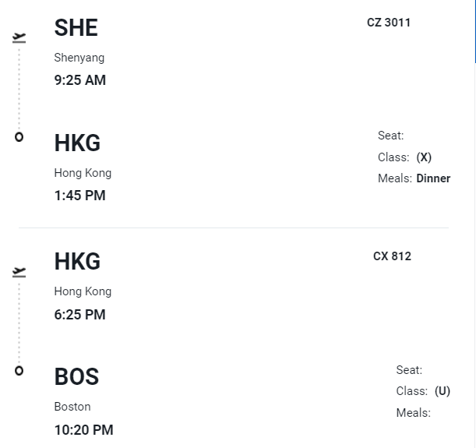This screenshot has width=476, height=448.
Task: Click the Class (X) label
Action: (x=404, y=157)
